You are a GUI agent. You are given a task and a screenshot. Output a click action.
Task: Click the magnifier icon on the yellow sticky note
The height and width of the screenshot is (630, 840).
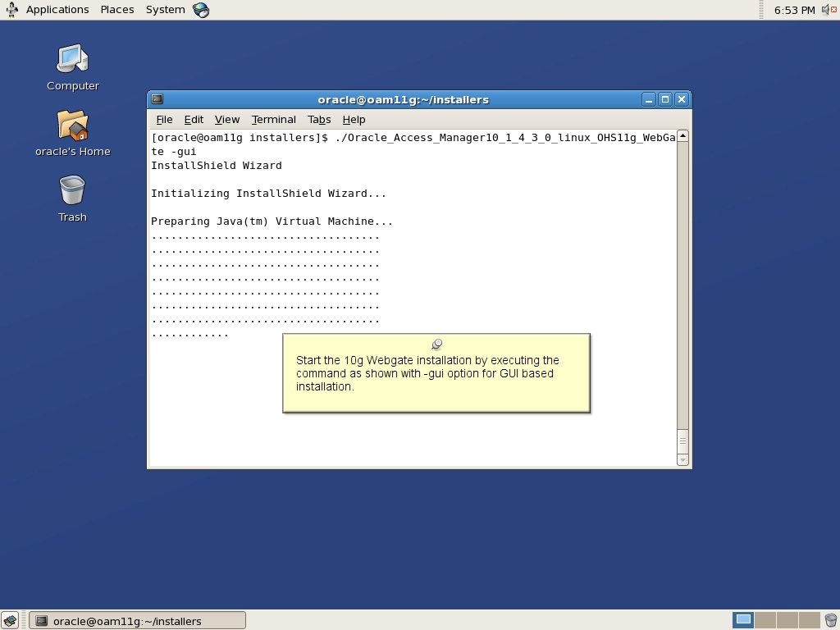click(437, 344)
